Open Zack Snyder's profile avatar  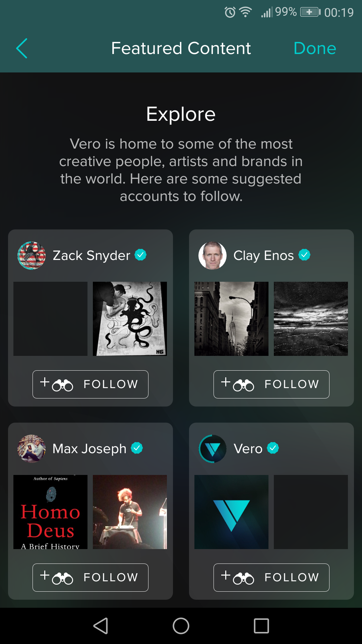click(32, 256)
